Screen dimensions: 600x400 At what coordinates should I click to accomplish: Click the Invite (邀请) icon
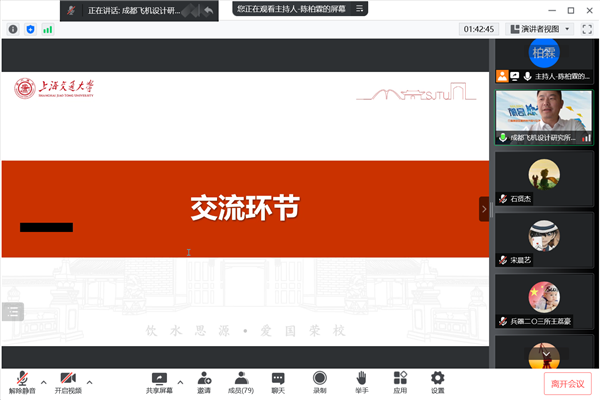204,380
